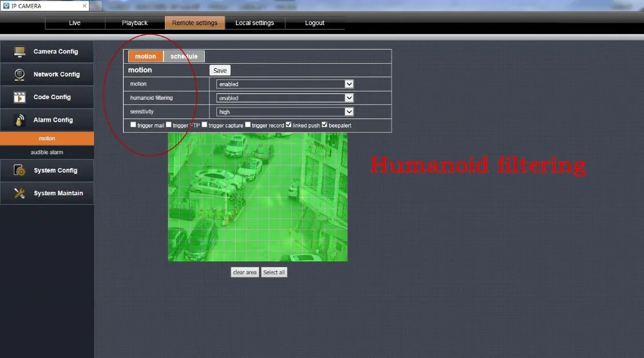
Task: Click the Logout tab
Action: tap(315, 23)
